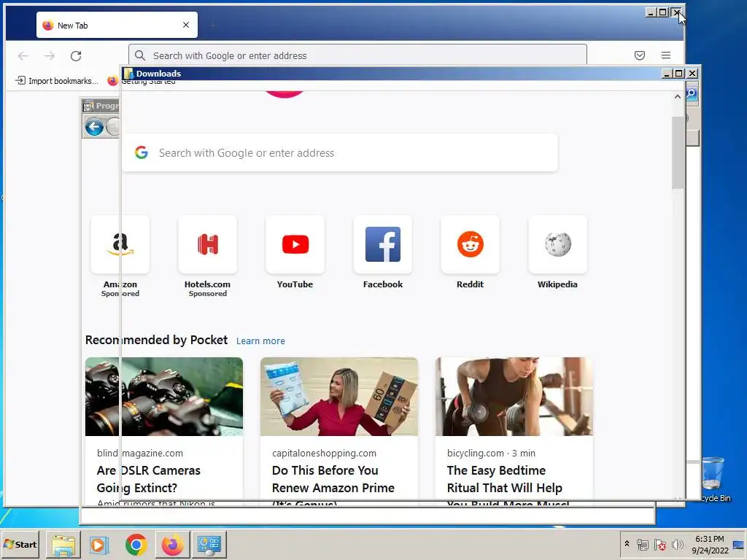Launch Google Chrome from the taskbar
The image size is (747, 560).
click(136, 545)
